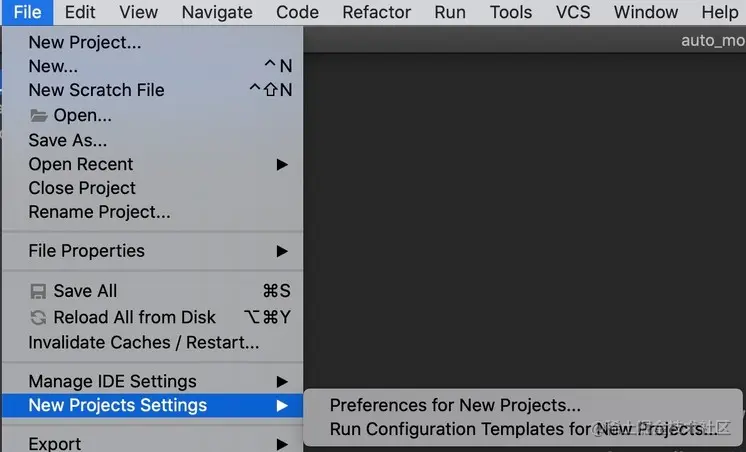Select New Project... from File menu
The image size is (746, 452).
point(85,42)
